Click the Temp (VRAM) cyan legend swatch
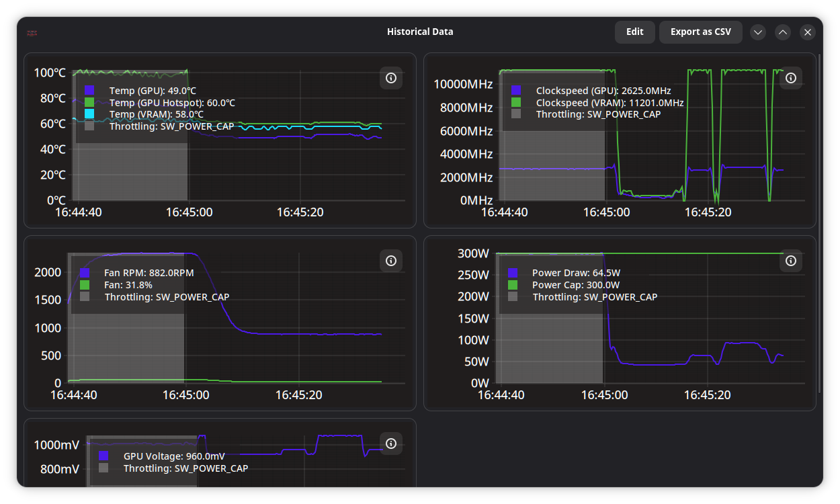This screenshot has height=504, width=840. (89, 114)
